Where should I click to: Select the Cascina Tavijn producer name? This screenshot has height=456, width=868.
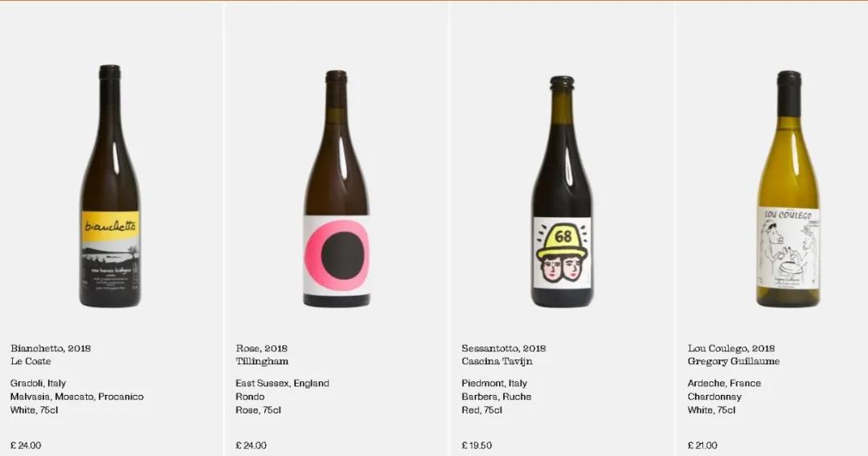pos(497,361)
